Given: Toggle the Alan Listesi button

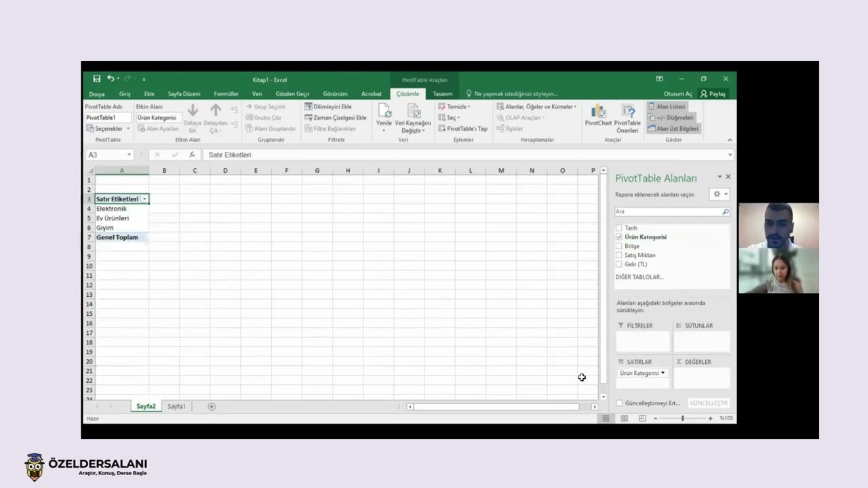Looking at the screenshot, I should coord(667,106).
